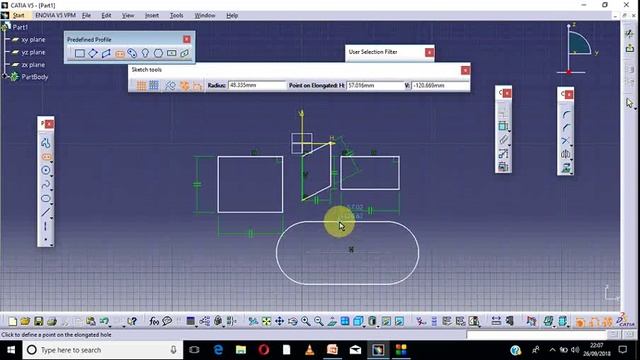Expand the PartBody tree node
The image size is (640, 360).
5,77
